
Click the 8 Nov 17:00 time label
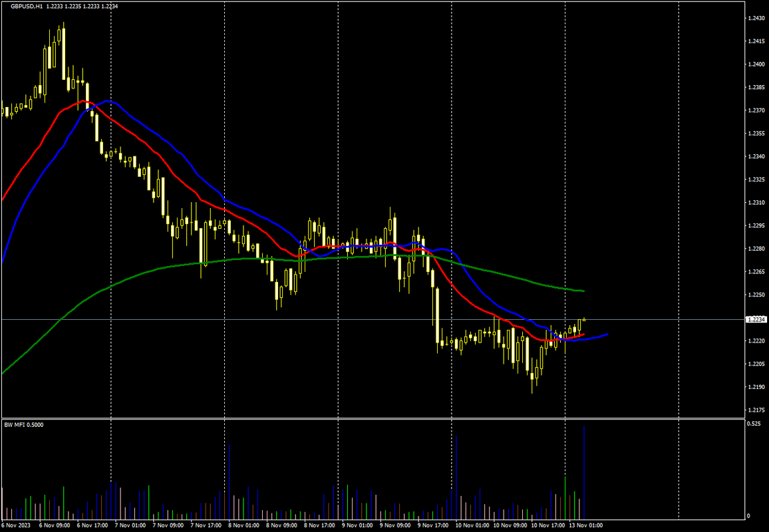point(319,525)
